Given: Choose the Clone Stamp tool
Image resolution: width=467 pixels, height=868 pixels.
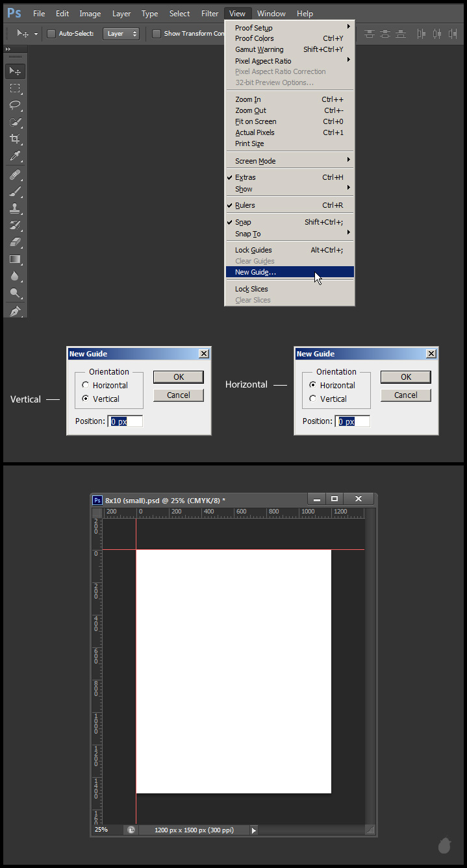Looking at the screenshot, I should tap(15, 208).
